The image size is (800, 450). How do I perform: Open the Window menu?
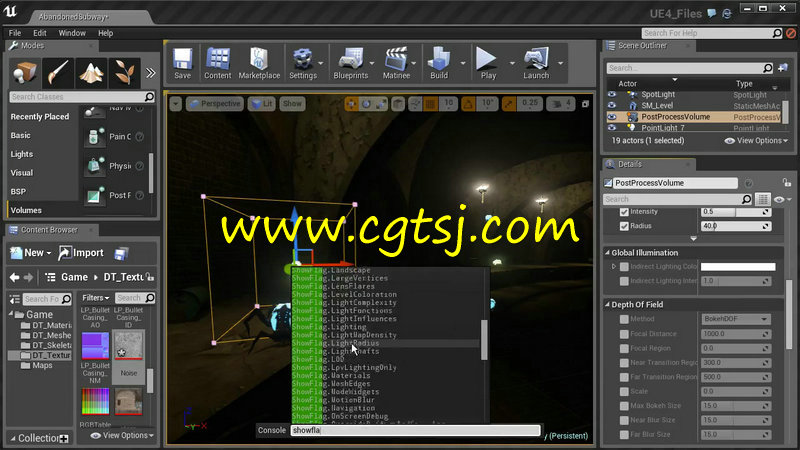coord(72,33)
